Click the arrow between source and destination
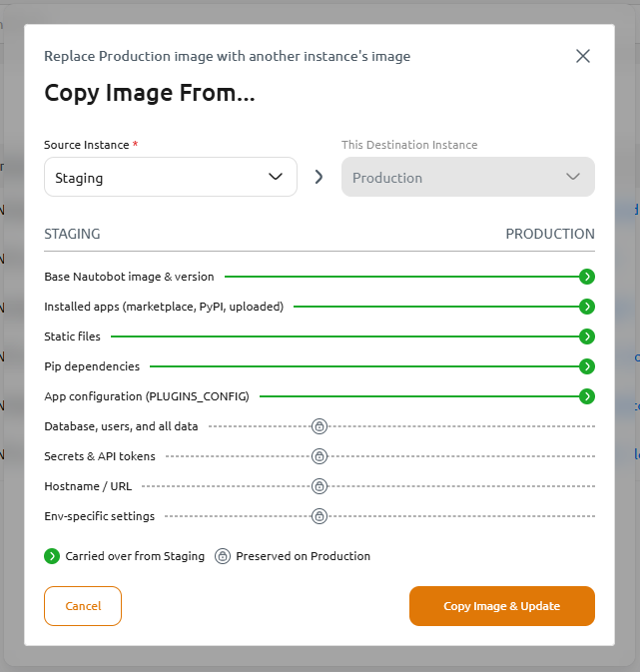 click(x=319, y=177)
